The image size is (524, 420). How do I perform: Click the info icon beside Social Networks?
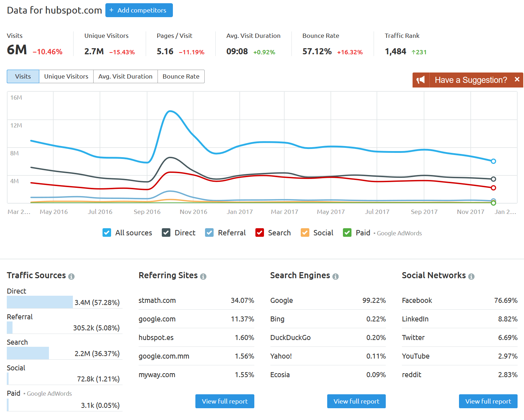click(x=471, y=276)
